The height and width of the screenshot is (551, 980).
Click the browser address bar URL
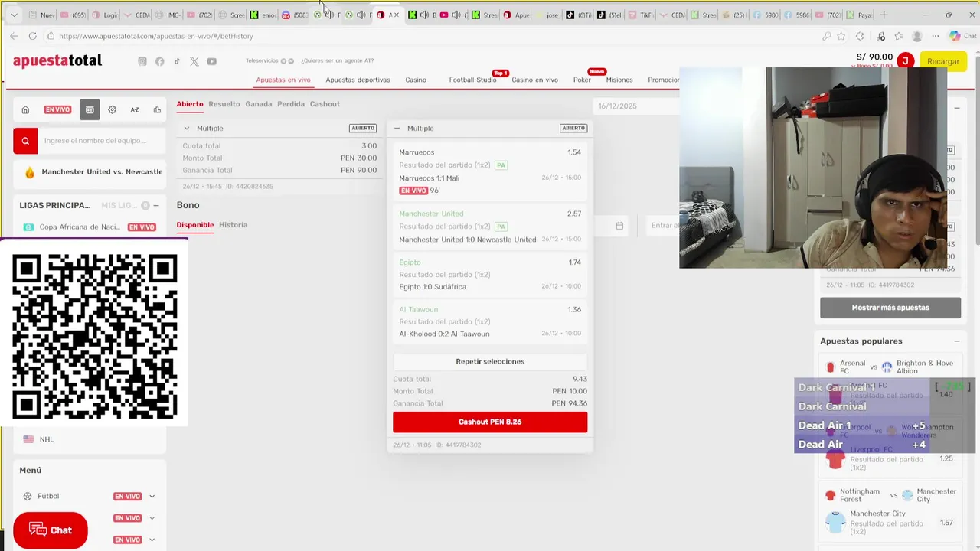point(155,36)
